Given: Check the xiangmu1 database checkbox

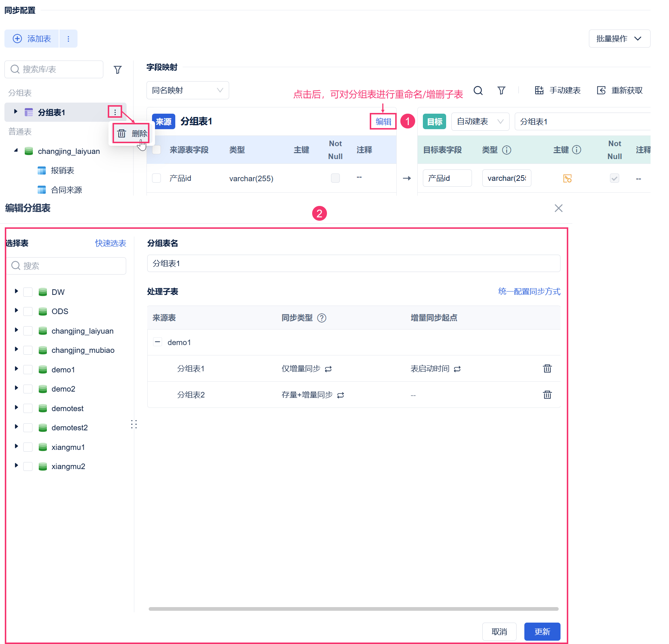Looking at the screenshot, I should tap(28, 447).
